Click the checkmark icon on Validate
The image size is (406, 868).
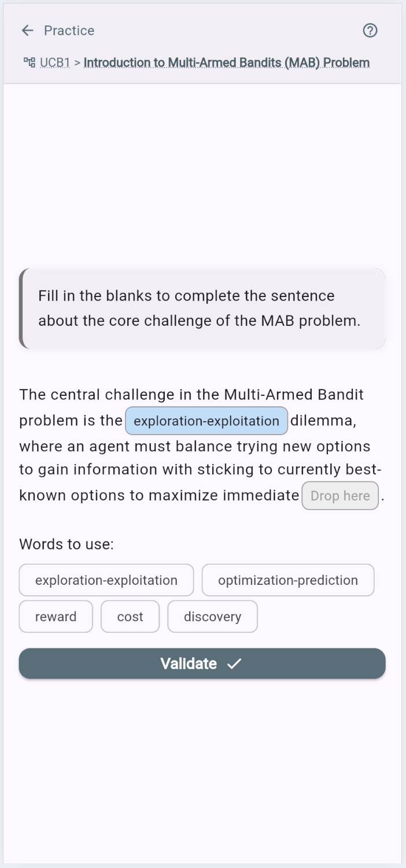pos(234,664)
